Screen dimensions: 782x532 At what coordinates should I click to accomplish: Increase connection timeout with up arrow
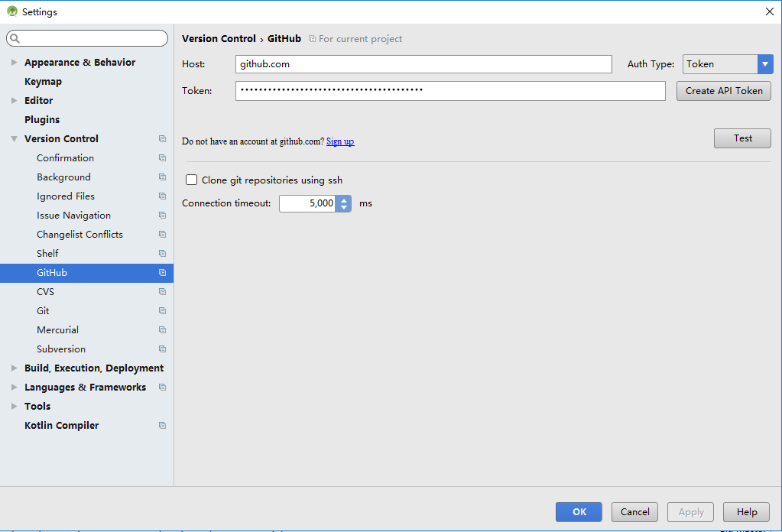(344, 199)
